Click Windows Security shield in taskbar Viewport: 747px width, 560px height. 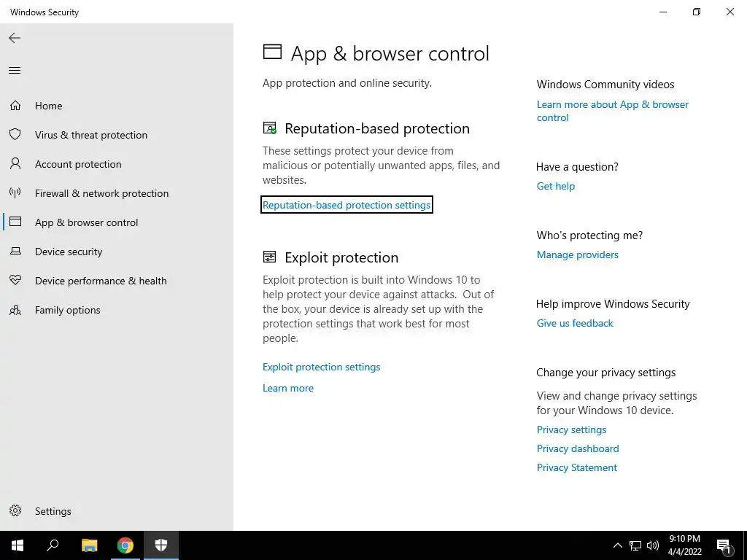pyautogui.click(x=161, y=545)
